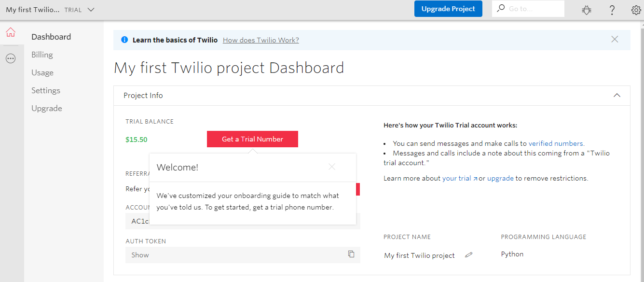Dismiss the Learn the basics banner
The width and height of the screenshot is (644, 282).
pyautogui.click(x=615, y=40)
